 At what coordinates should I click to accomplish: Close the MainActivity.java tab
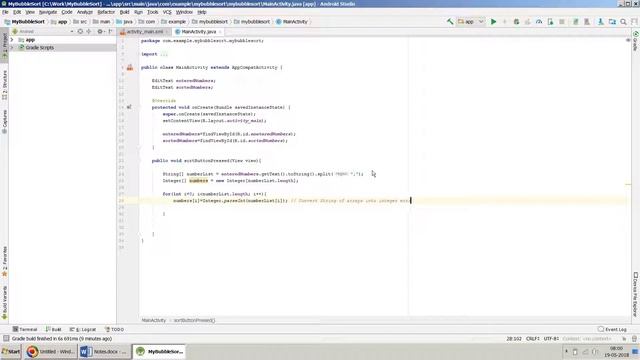pos(220,31)
